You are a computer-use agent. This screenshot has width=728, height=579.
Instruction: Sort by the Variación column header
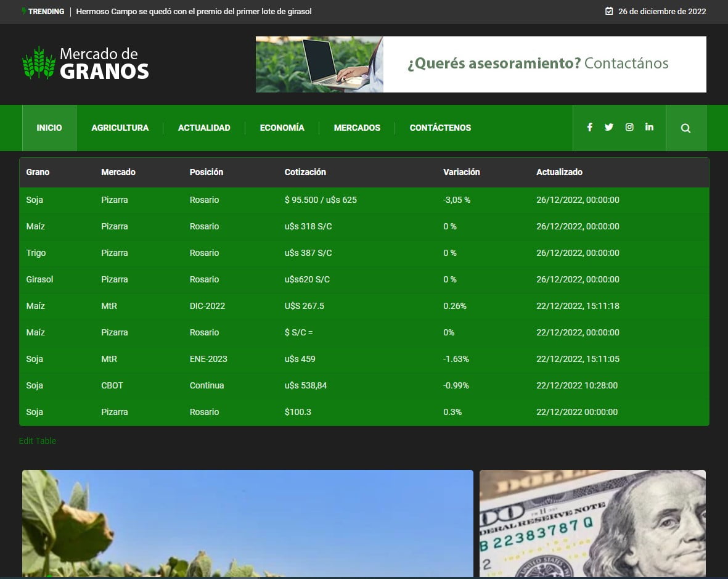click(x=462, y=172)
